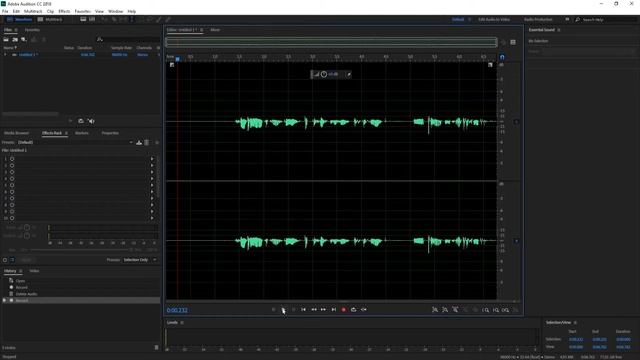
Task: Toggle power for effect slot 1
Action: pos(12,159)
